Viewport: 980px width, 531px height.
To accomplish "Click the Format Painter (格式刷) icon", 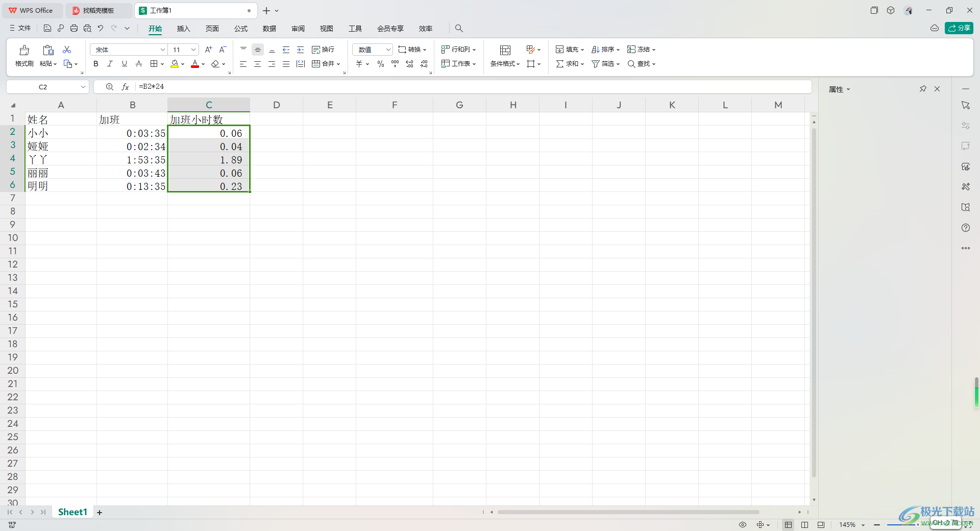I will pyautogui.click(x=24, y=50).
